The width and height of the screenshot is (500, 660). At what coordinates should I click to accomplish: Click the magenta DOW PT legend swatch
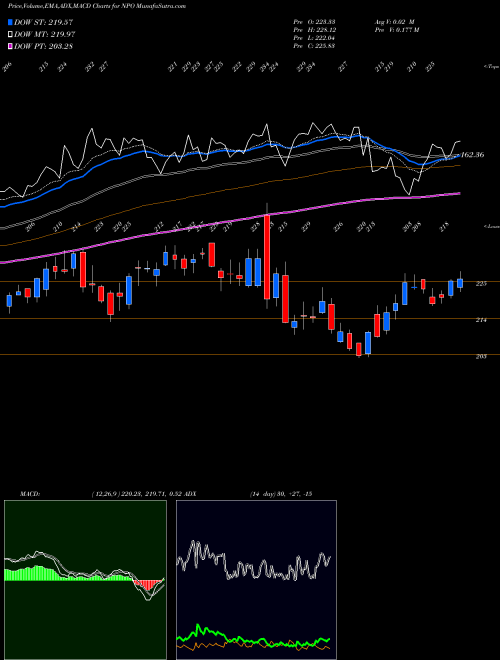click(10, 46)
